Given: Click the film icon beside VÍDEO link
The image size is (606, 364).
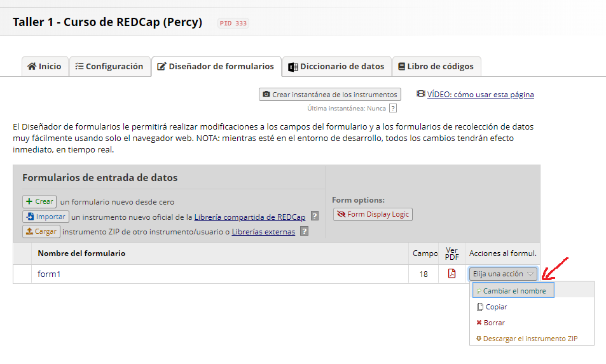Looking at the screenshot, I should click(x=420, y=94).
